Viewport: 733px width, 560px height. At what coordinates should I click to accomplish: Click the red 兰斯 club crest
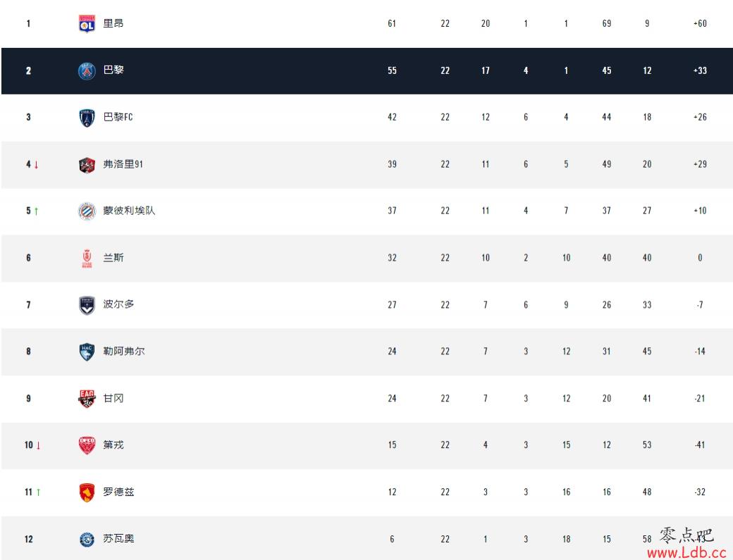click(x=87, y=259)
